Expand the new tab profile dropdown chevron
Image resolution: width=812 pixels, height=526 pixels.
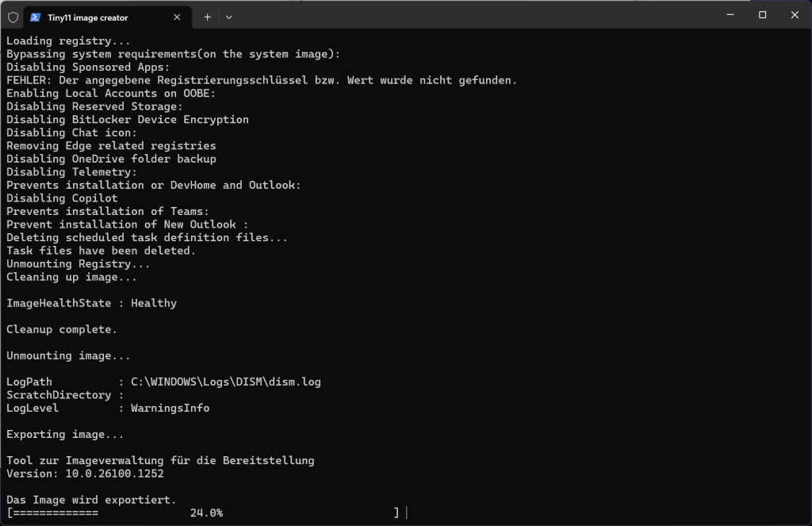(x=229, y=17)
